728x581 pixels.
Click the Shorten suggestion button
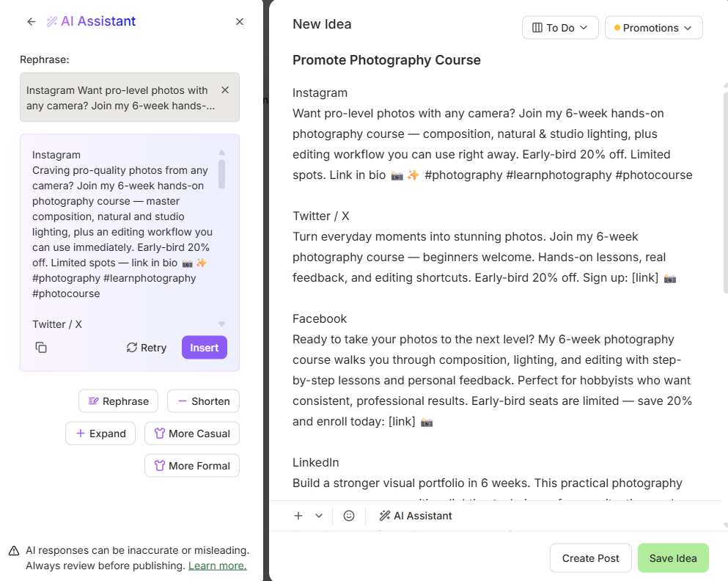(x=203, y=401)
